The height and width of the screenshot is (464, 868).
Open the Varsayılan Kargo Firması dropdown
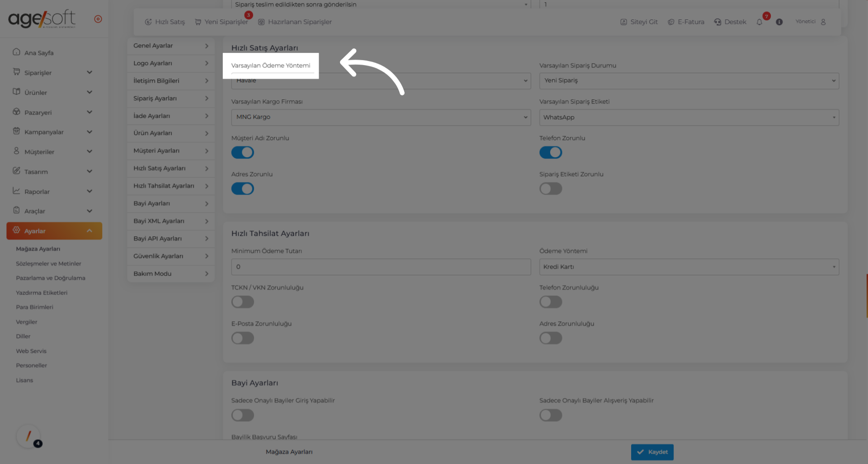[381, 117]
